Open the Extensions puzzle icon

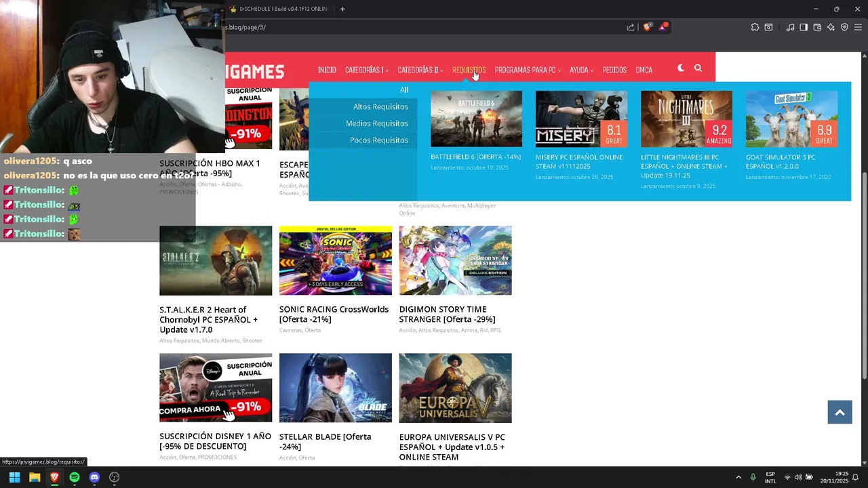(755, 27)
